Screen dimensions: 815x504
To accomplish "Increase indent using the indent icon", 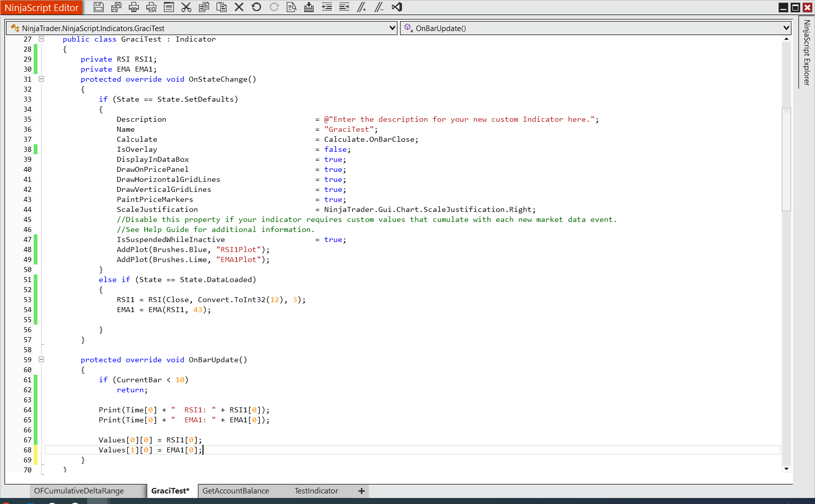I will tap(344, 7).
